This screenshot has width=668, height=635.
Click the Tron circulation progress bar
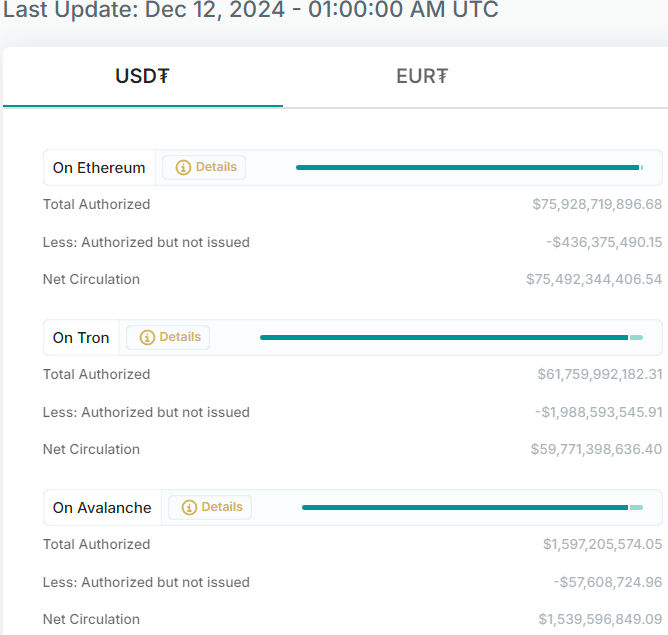click(x=450, y=338)
